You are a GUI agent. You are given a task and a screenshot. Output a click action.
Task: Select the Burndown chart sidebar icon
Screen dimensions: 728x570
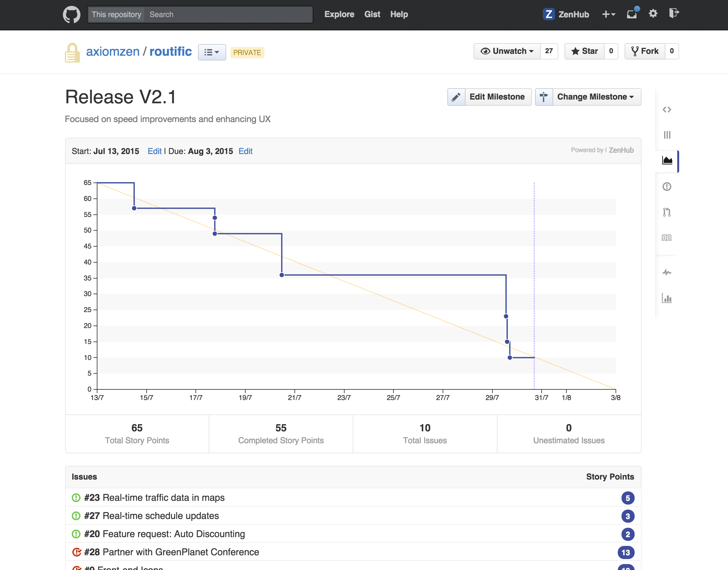click(667, 161)
